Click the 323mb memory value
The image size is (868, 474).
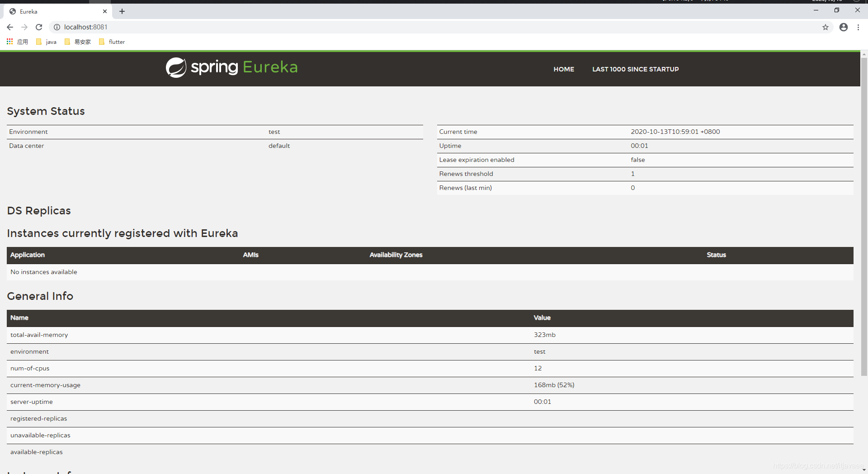544,335
